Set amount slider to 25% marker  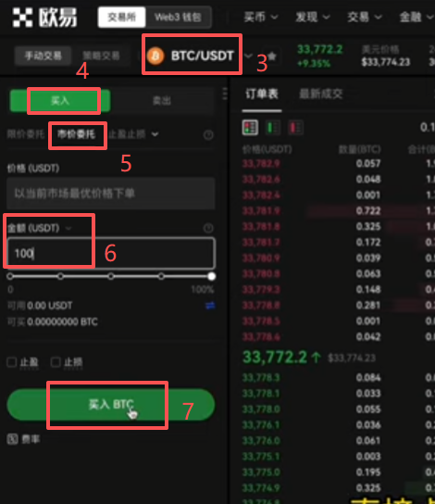pyautogui.click(x=60, y=276)
